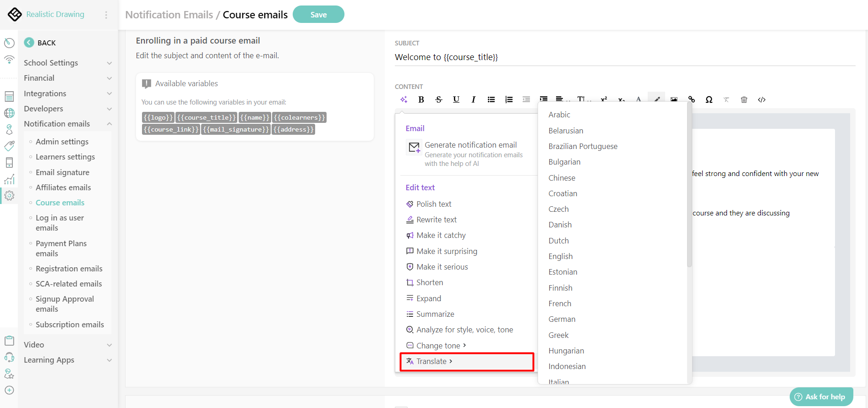
Task: Click the back arrow icon
Action: click(x=29, y=43)
